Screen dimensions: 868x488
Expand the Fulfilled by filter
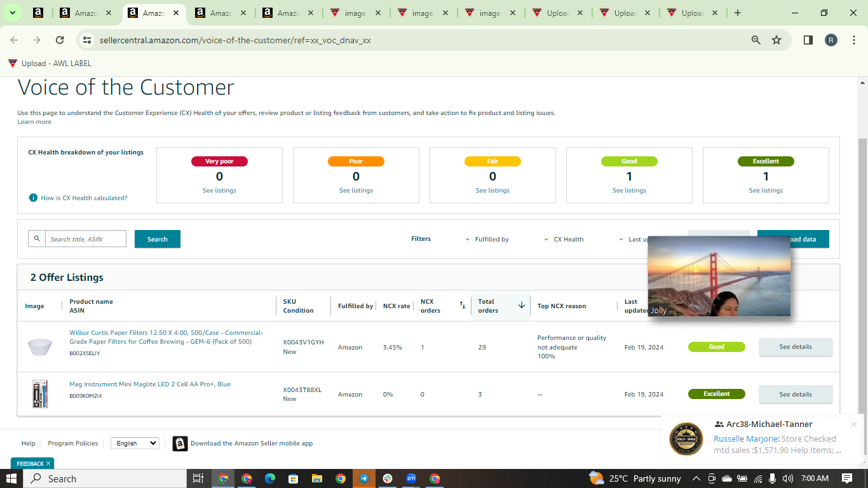click(x=487, y=240)
